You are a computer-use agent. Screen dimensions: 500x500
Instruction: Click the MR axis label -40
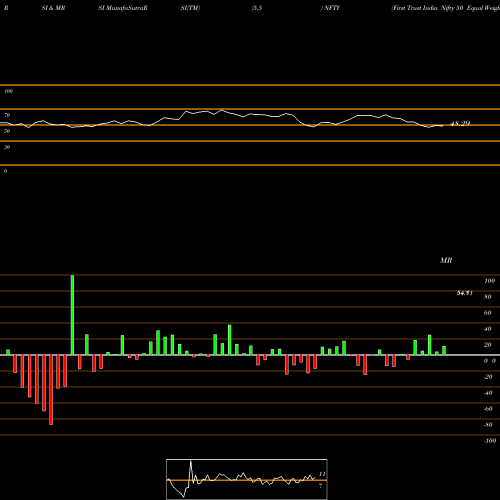pyautogui.click(x=488, y=393)
